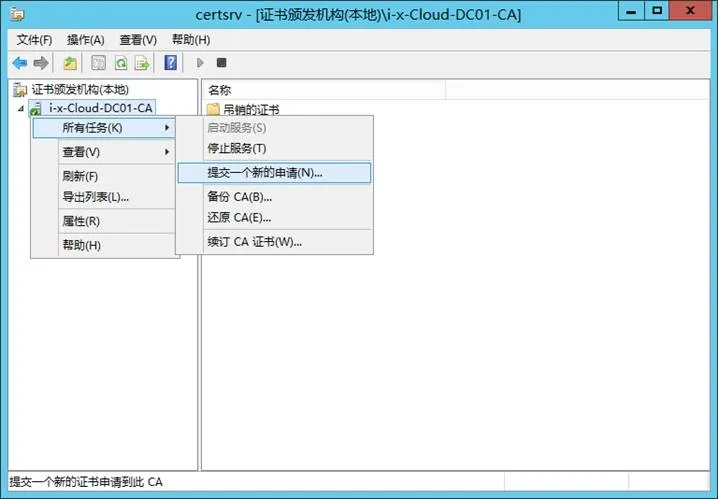This screenshot has width=718, height=499.
Task: Click the Forward arrow toolbar icon
Action: 41,63
